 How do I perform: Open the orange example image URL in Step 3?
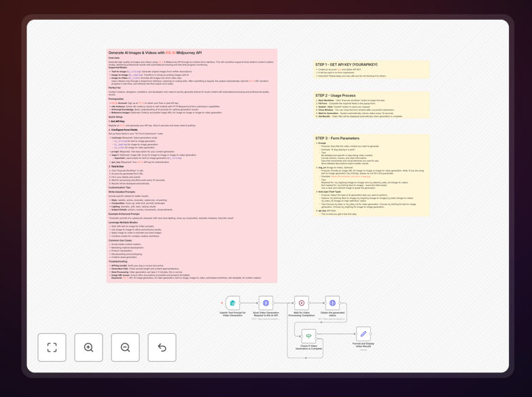pyautogui.click(x=351, y=176)
